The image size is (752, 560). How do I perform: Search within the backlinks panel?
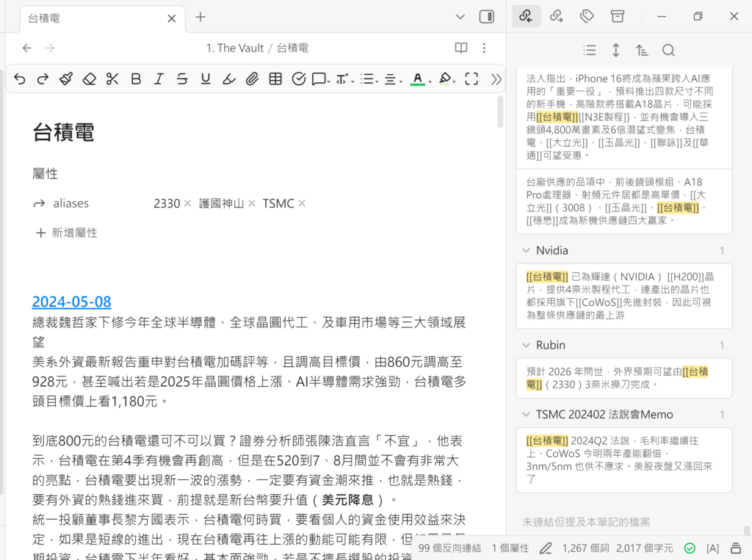[668, 50]
